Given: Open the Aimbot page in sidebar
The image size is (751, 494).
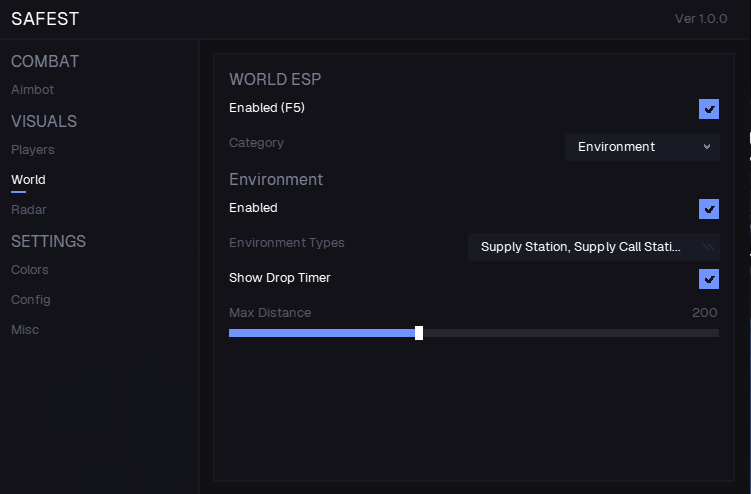Looking at the screenshot, I should [x=32, y=90].
